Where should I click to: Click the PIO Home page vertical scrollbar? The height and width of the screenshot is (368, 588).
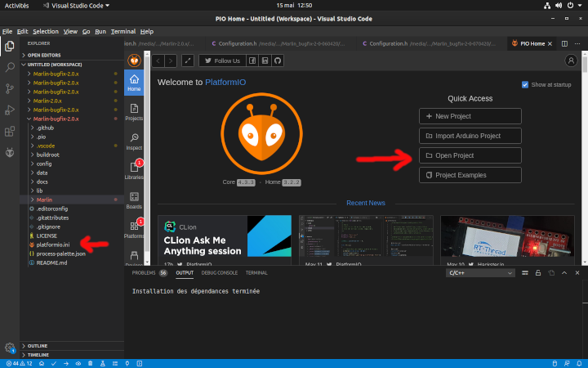[x=585, y=158]
